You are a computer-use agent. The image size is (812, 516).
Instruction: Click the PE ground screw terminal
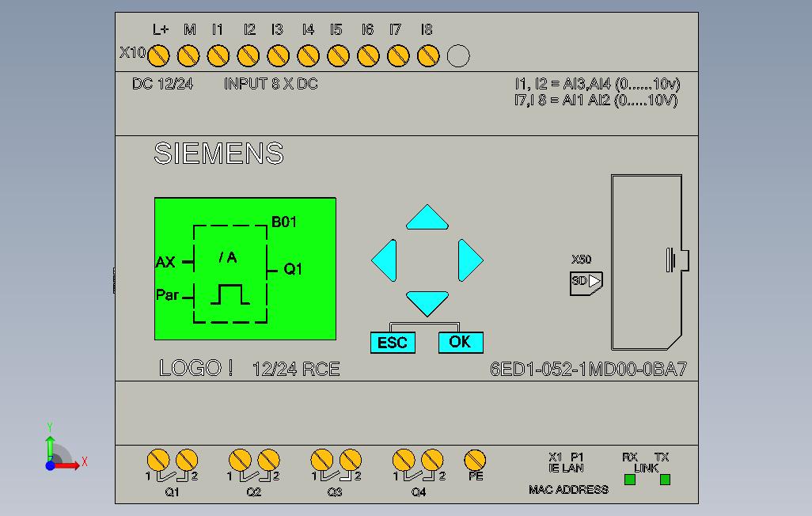pos(475,460)
